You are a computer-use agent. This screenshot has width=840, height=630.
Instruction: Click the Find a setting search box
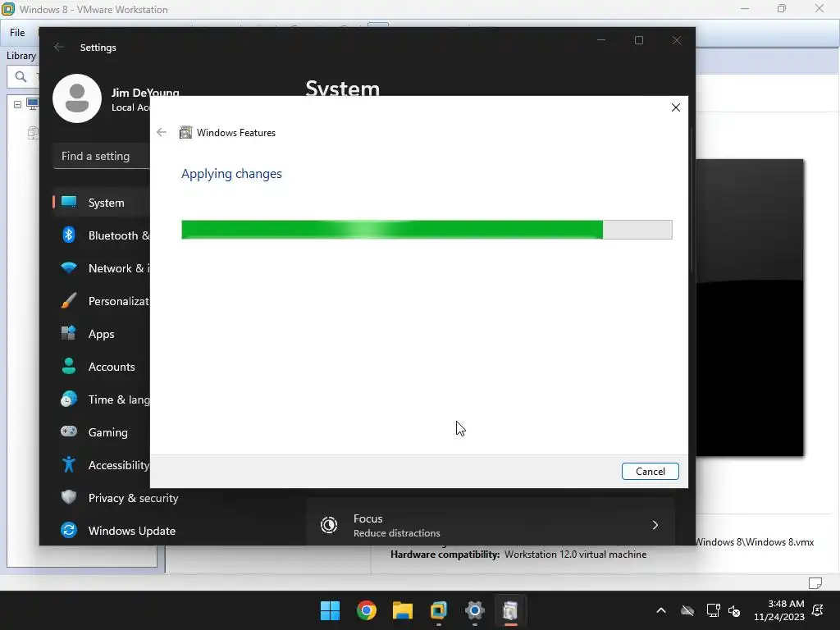[102, 156]
